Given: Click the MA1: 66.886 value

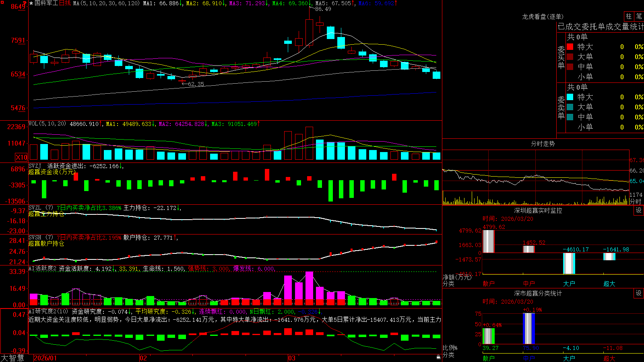Looking at the screenshot, I should tap(163, 3).
